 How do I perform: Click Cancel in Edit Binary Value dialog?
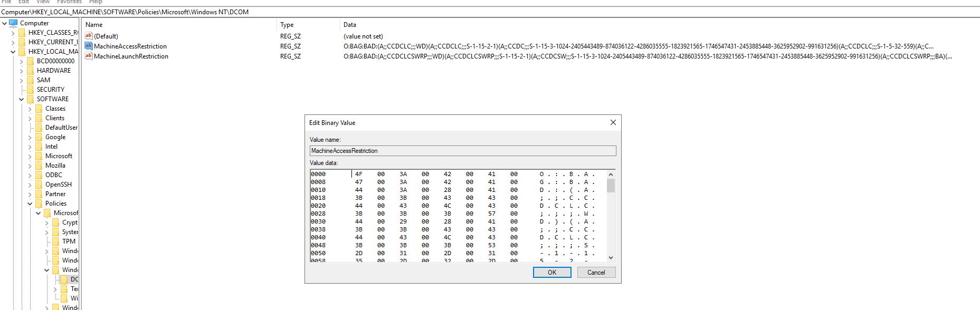[x=596, y=272]
